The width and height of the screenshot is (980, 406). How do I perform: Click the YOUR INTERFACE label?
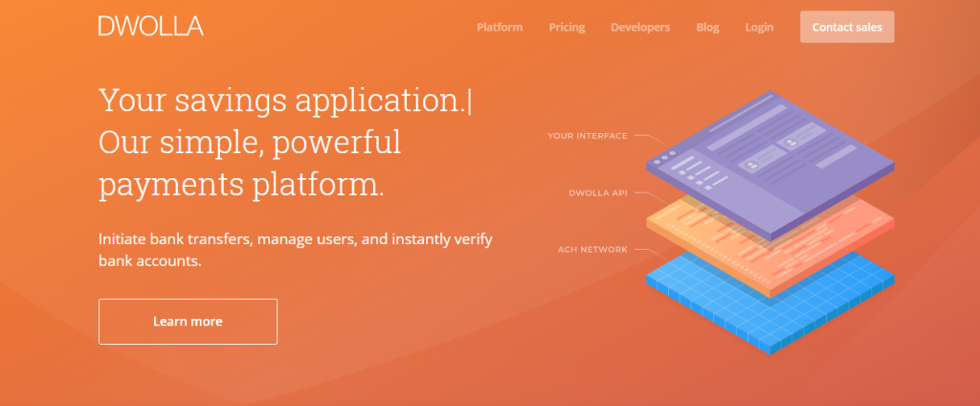[x=588, y=136]
